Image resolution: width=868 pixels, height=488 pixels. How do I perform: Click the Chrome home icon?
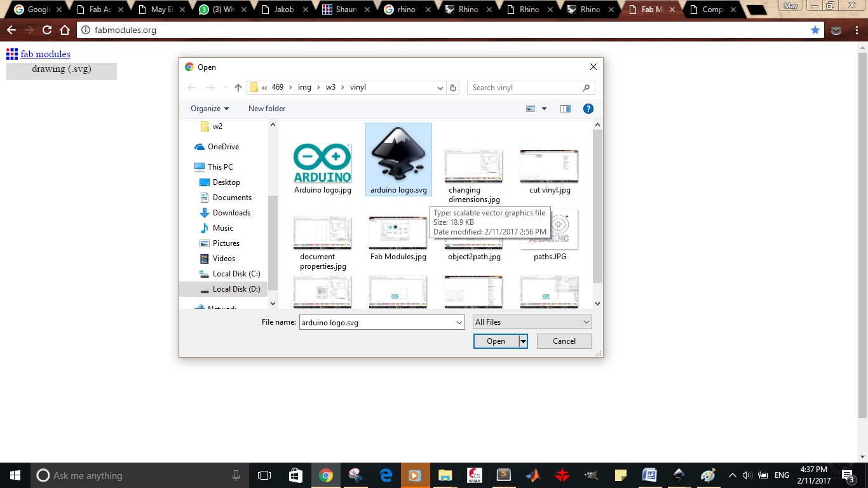64,30
